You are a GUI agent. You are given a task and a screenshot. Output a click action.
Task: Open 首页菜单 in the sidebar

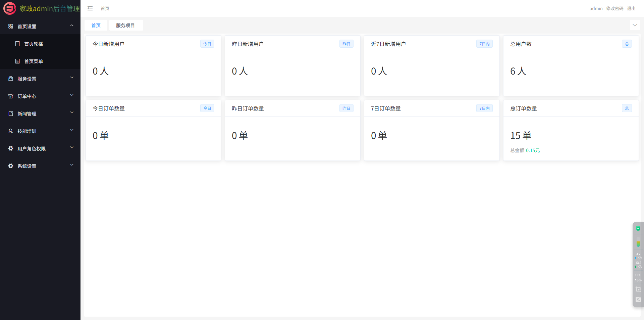(x=34, y=61)
